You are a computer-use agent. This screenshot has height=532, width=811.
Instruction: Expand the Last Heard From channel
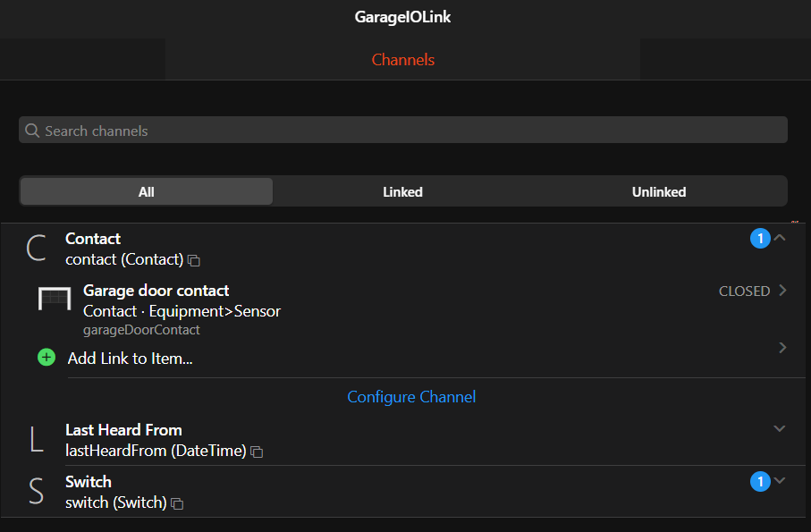pyautogui.click(x=780, y=429)
